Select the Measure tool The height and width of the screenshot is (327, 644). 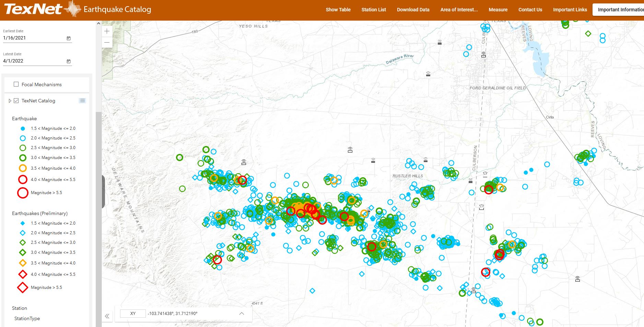click(498, 10)
